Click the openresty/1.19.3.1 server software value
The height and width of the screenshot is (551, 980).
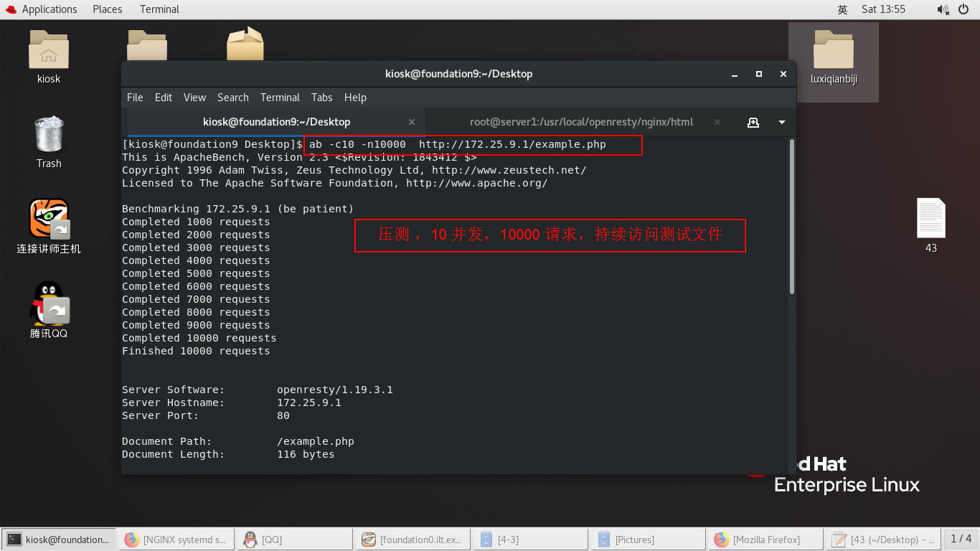point(335,390)
